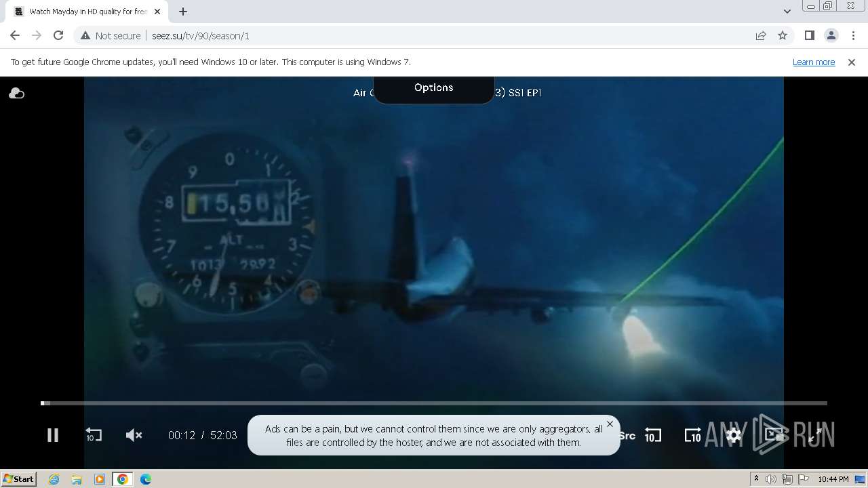Screen dimensions: 868x488
Task: Open the player settings gear
Action: pos(734,435)
